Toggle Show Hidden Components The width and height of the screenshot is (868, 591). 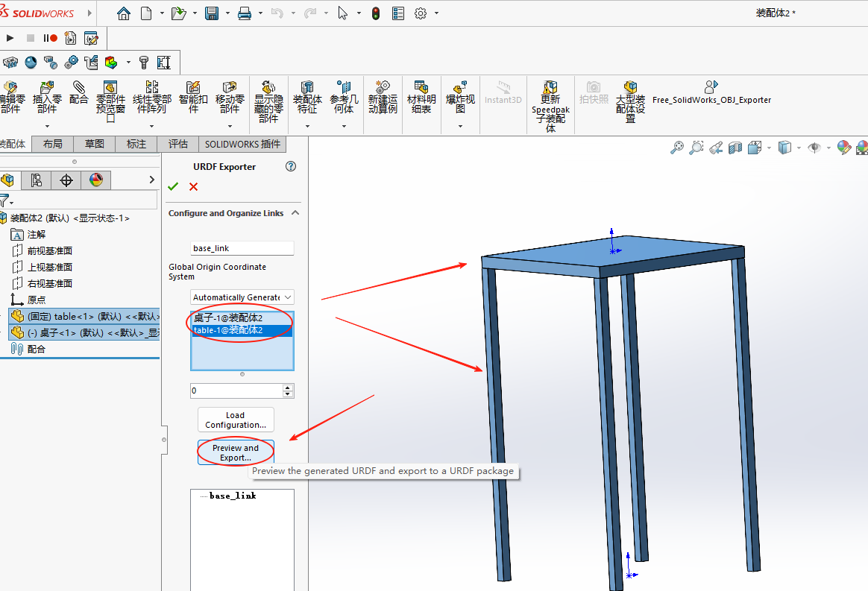268,97
